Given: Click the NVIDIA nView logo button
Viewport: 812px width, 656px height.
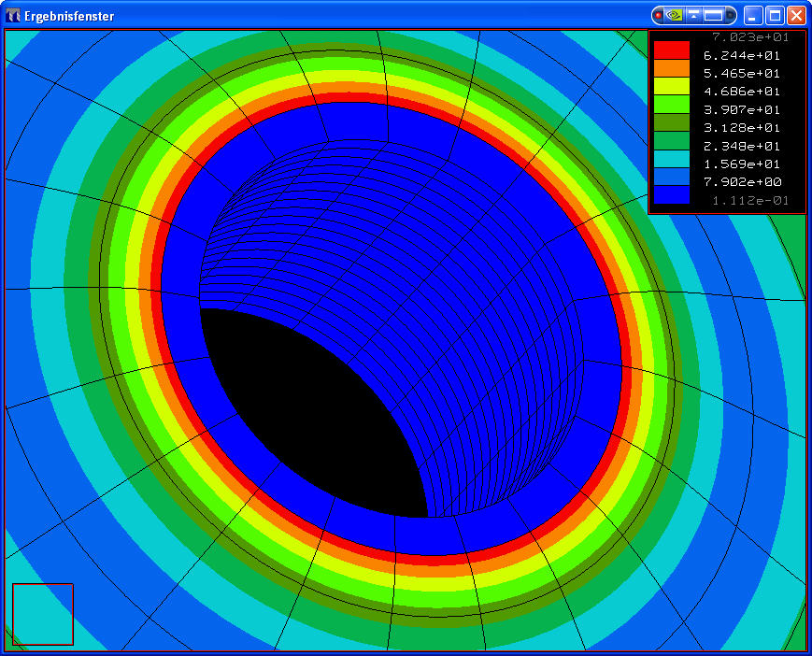Looking at the screenshot, I should coord(674,16).
